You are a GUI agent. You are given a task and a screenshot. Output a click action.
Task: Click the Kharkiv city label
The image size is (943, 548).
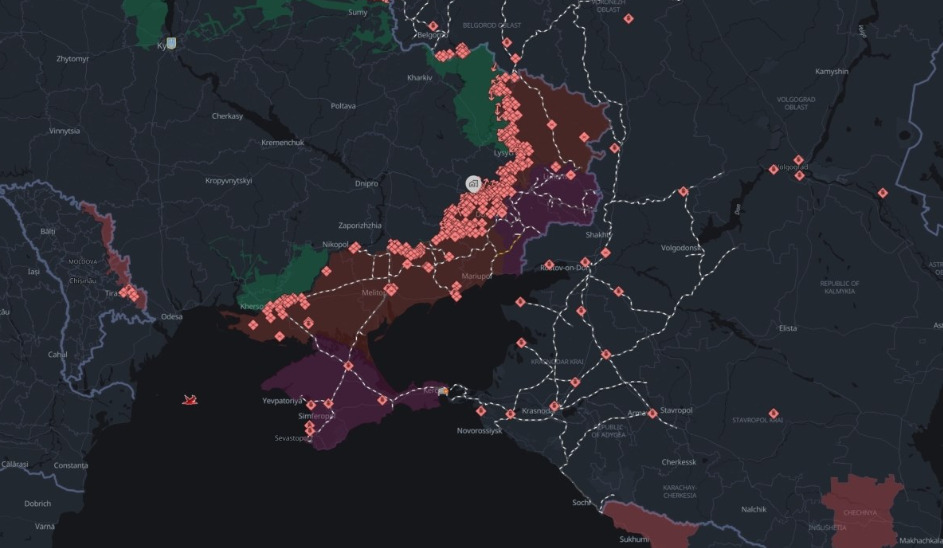point(418,77)
